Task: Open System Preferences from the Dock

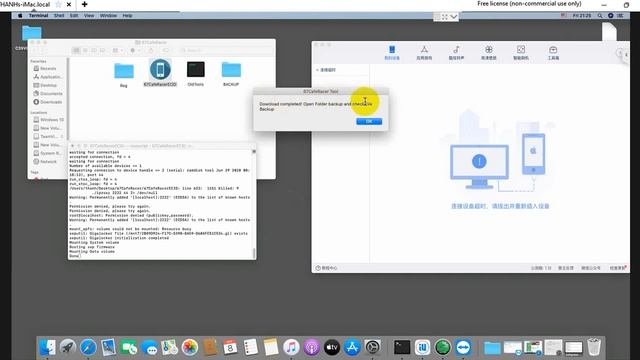Action: tap(372, 347)
